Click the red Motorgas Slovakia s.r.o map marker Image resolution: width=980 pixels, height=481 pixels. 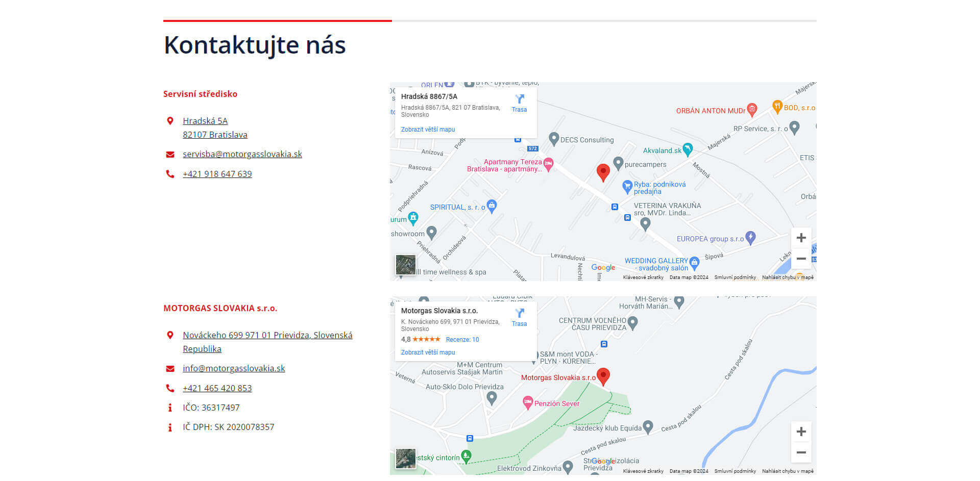pyautogui.click(x=603, y=376)
